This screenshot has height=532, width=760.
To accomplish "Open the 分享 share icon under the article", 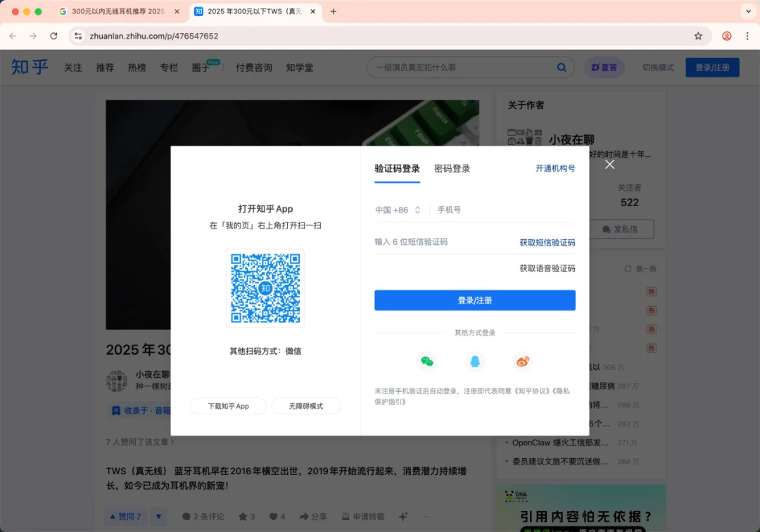I will click(x=313, y=516).
